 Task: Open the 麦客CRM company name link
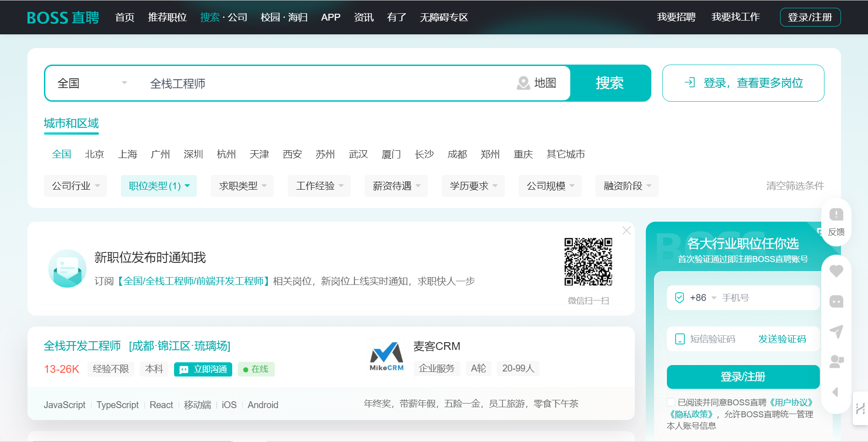[437, 346]
